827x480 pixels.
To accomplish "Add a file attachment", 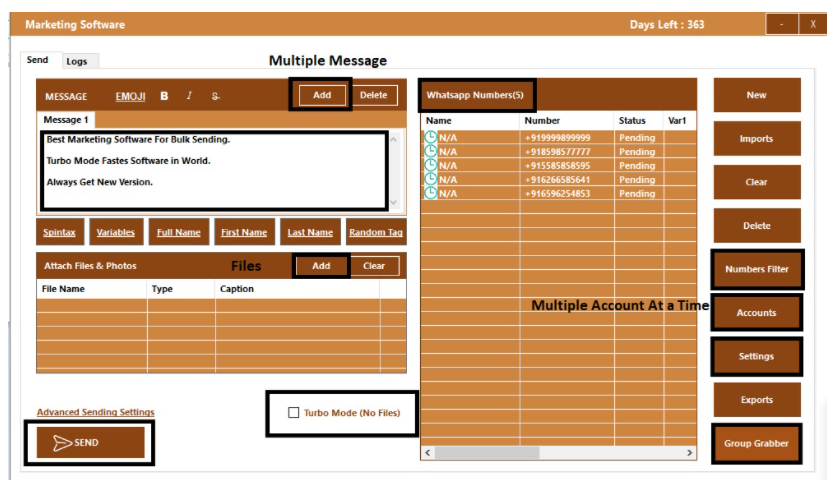I will tap(321, 266).
